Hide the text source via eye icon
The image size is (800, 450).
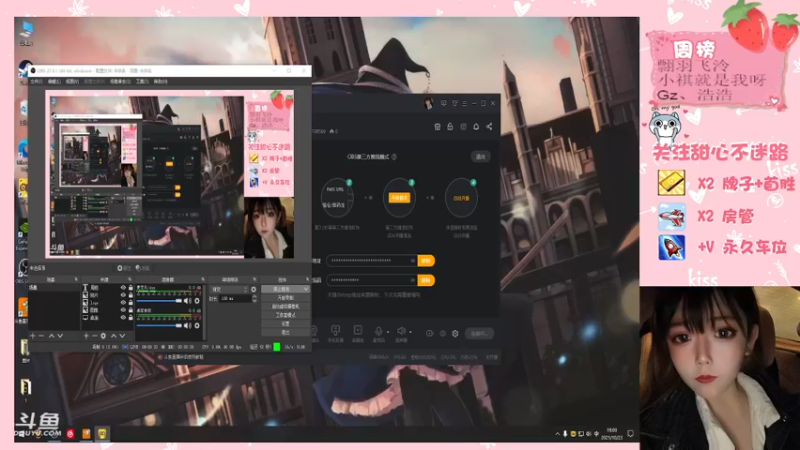pos(123,288)
